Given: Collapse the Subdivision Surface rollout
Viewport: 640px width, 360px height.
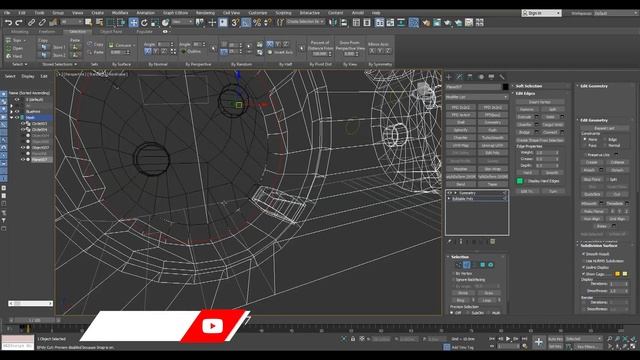Looking at the screenshot, I should tap(599, 246).
